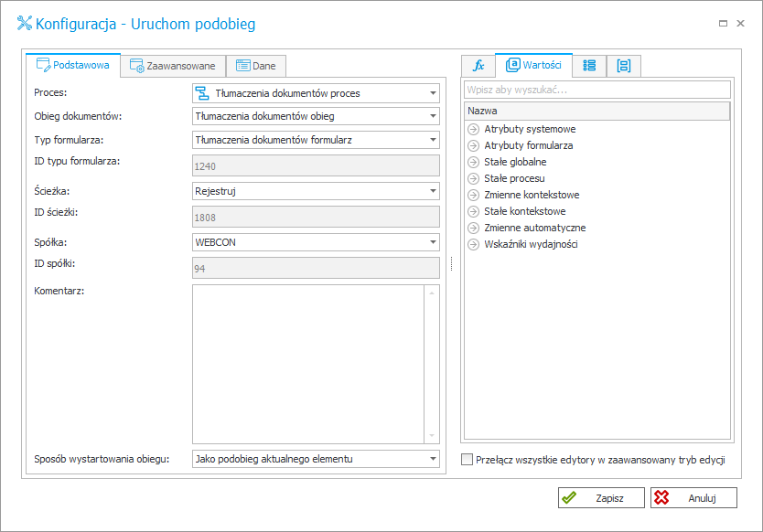This screenshot has height=532, width=763.
Task: Open the Ścieżka dropdown list
Action: [x=433, y=191]
